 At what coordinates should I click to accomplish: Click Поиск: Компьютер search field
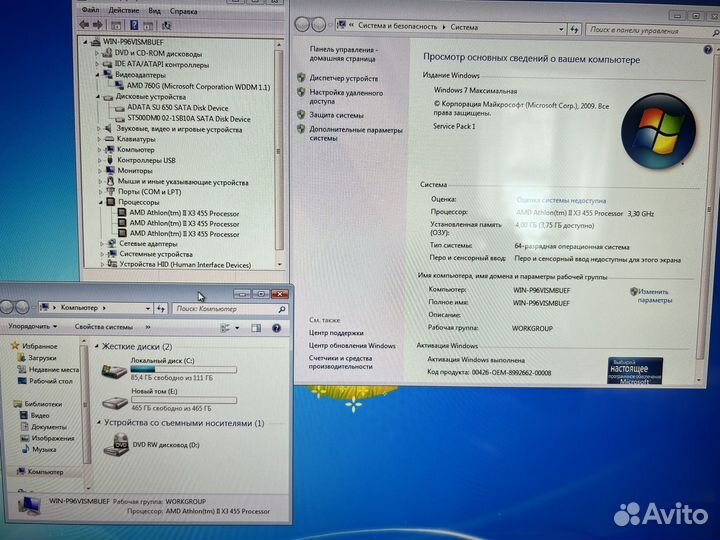click(x=230, y=309)
